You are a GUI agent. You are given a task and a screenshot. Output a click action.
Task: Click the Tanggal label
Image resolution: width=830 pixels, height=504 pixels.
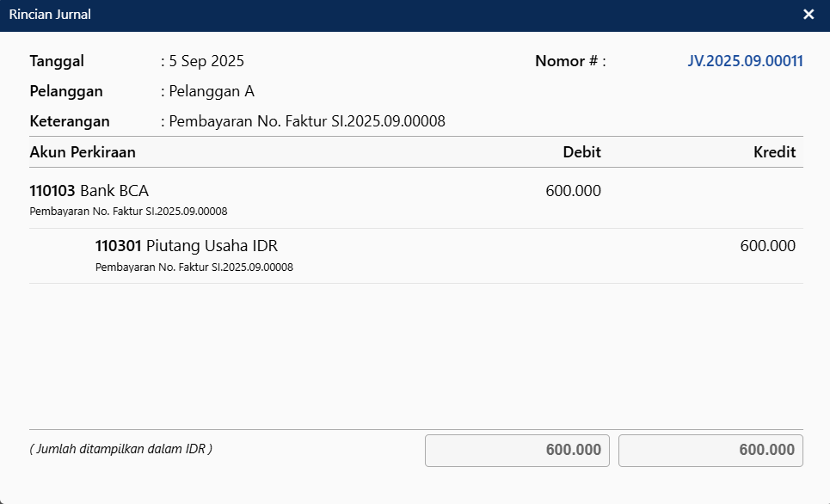(57, 61)
